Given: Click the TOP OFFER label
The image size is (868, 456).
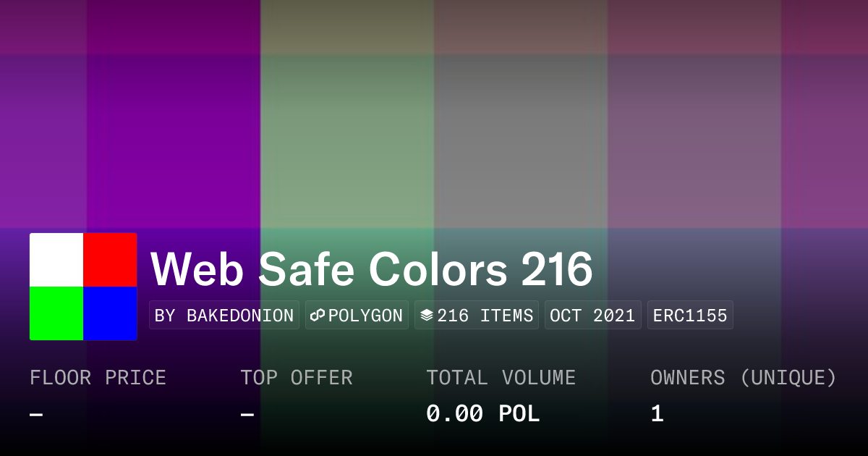Looking at the screenshot, I should [297, 378].
